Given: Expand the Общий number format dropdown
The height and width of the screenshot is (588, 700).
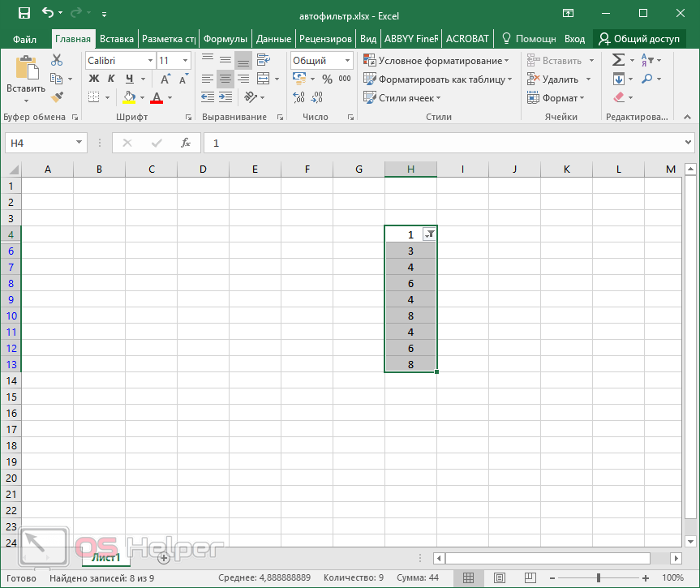Looking at the screenshot, I should pyautogui.click(x=348, y=61).
